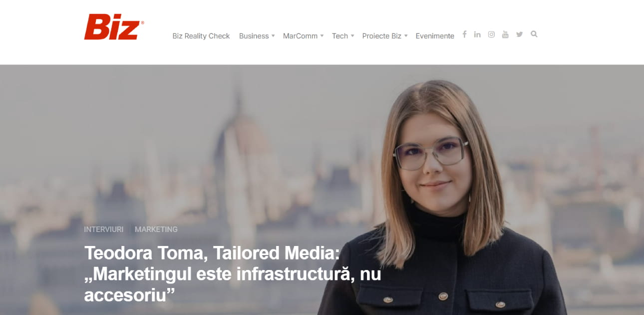This screenshot has width=644, height=315.
Task: Open the Facebook page icon
Action: (x=464, y=34)
